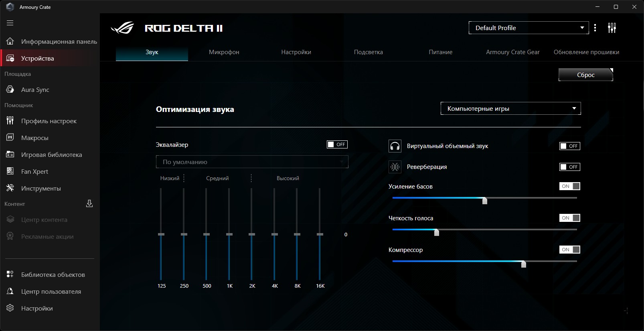This screenshot has height=331, width=644.
Task: Switch off the Четкость голоса toggle
Action: [570, 218]
